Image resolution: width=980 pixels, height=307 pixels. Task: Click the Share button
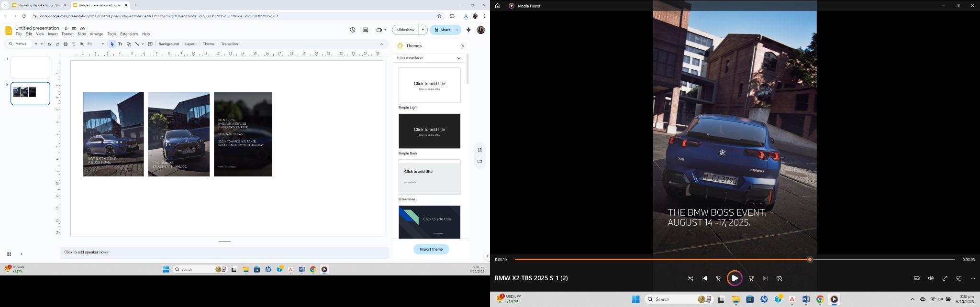pyautogui.click(x=442, y=30)
